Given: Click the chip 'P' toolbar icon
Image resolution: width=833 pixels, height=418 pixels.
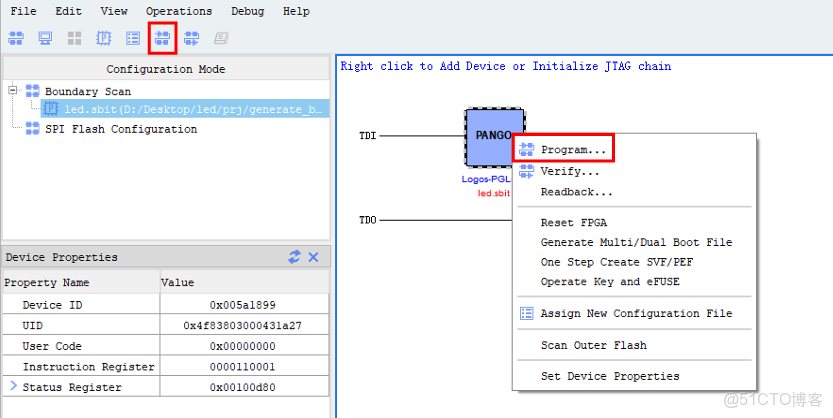Looking at the screenshot, I should point(104,38).
